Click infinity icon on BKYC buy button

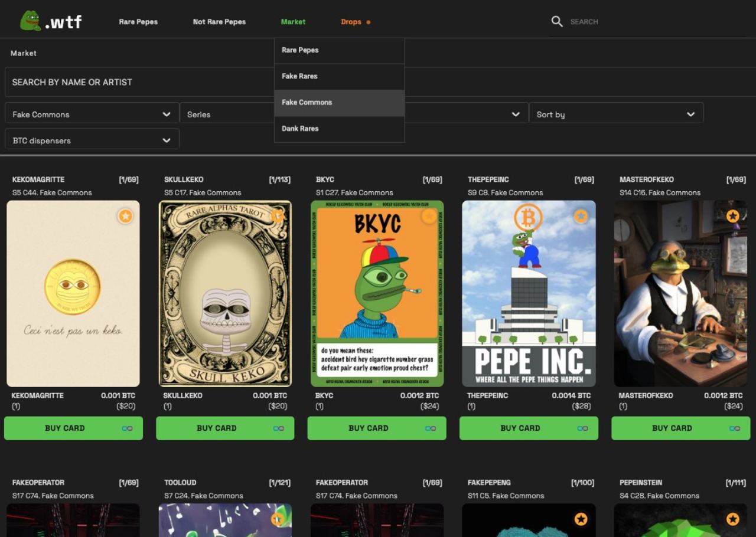point(431,428)
